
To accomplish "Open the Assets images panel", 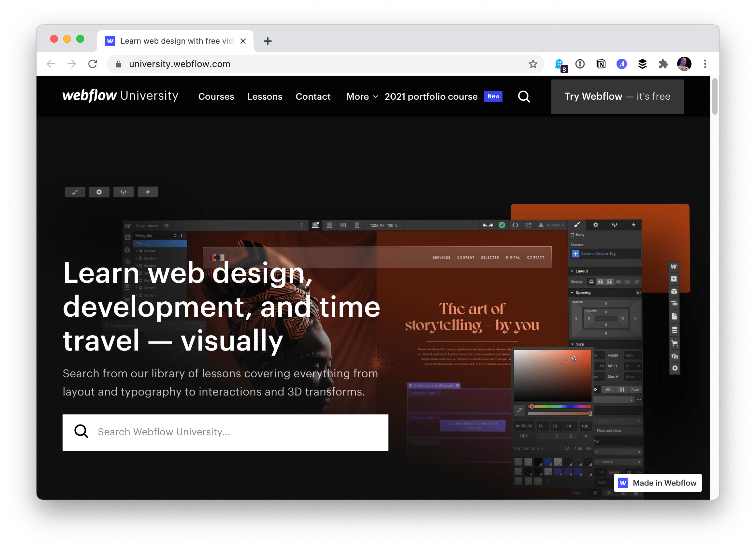I will point(674,356).
